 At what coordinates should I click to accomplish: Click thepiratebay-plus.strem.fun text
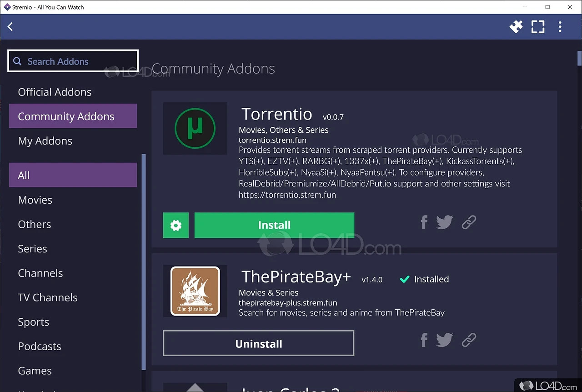[288, 302]
